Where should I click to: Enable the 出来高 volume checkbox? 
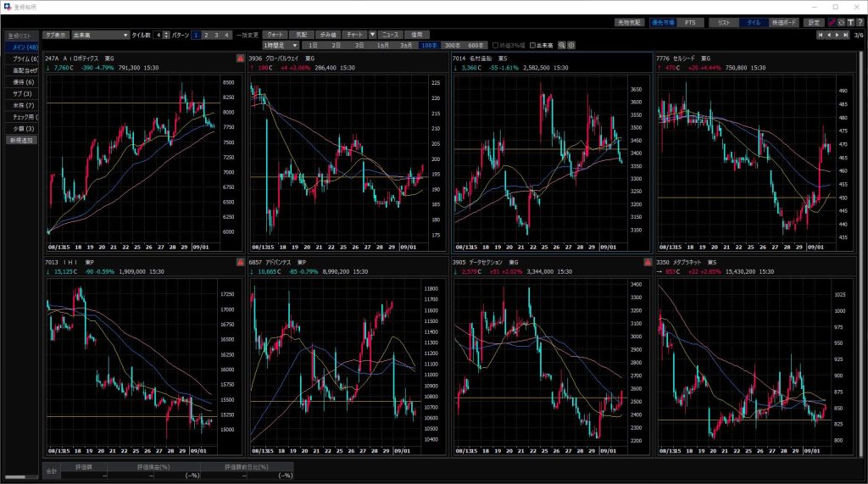[532, 45]
